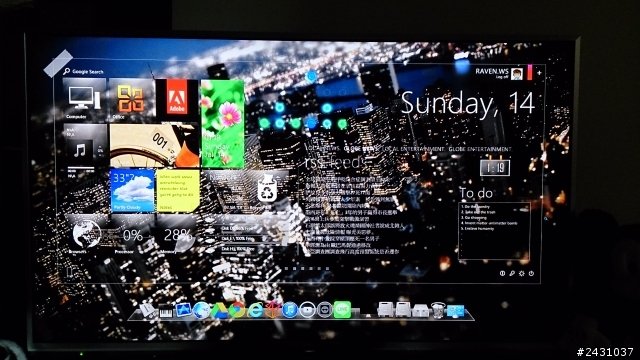Launch Internet Explorer from the dock

pyautogui.click(x=255, y=311)
